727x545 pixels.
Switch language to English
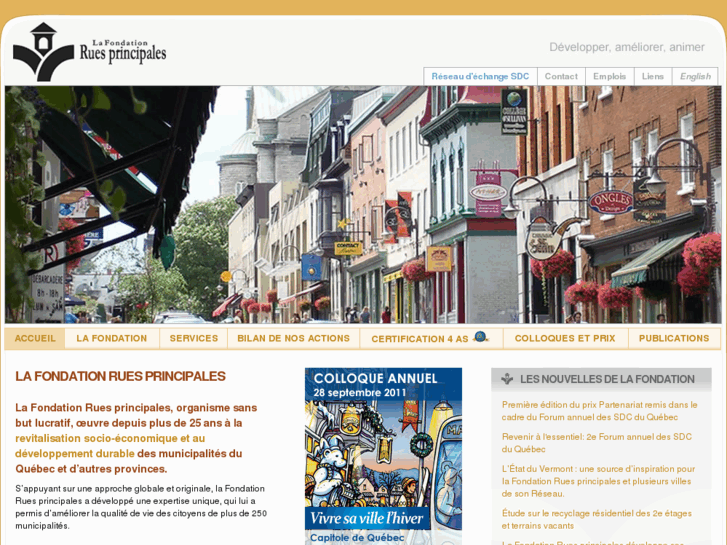coord(695,77)
